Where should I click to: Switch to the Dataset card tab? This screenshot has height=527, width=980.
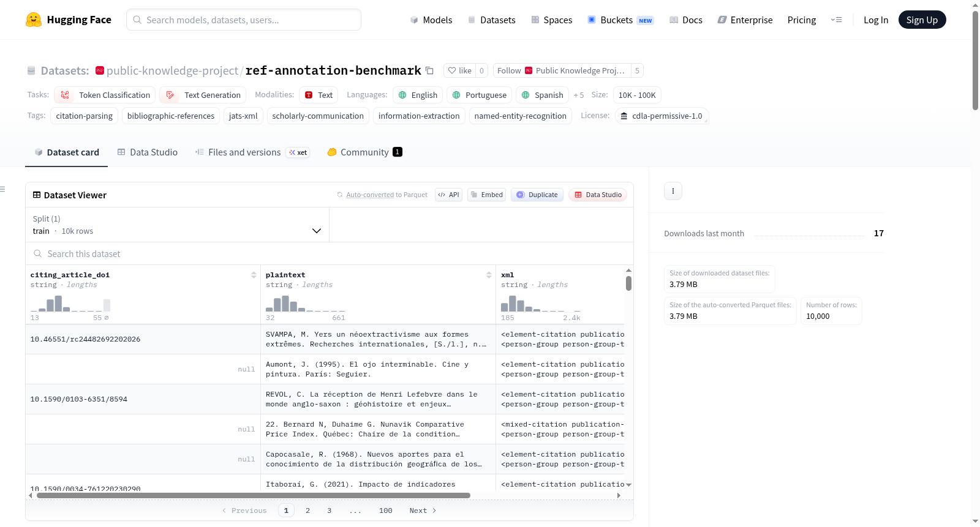click(x=66, y=152)
